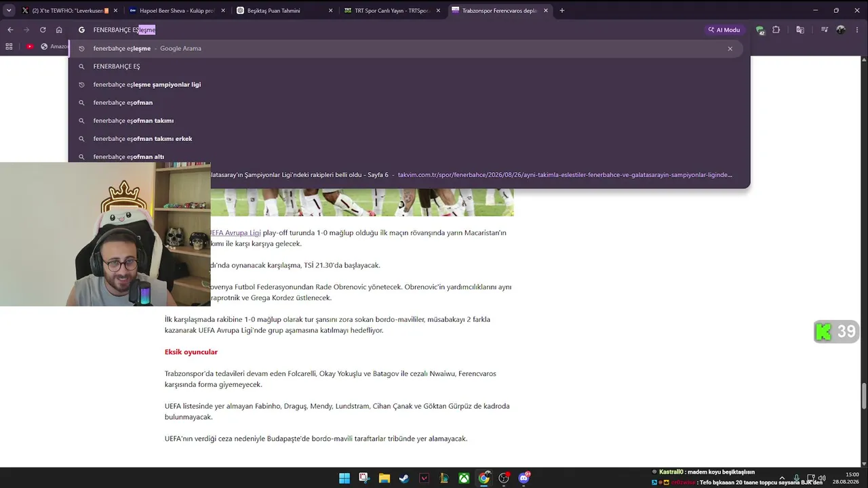
Task: Show hidden system tray icons
Action: (782, 479)
